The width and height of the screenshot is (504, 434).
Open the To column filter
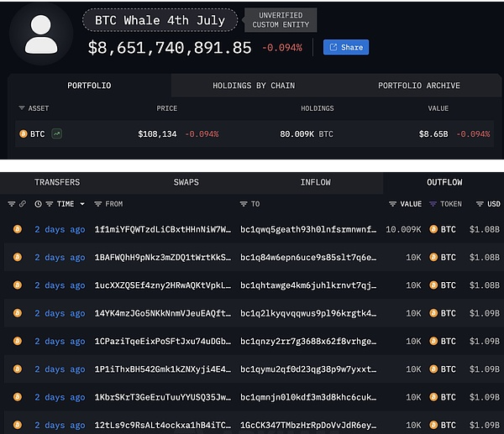click(x=244, y=204)
